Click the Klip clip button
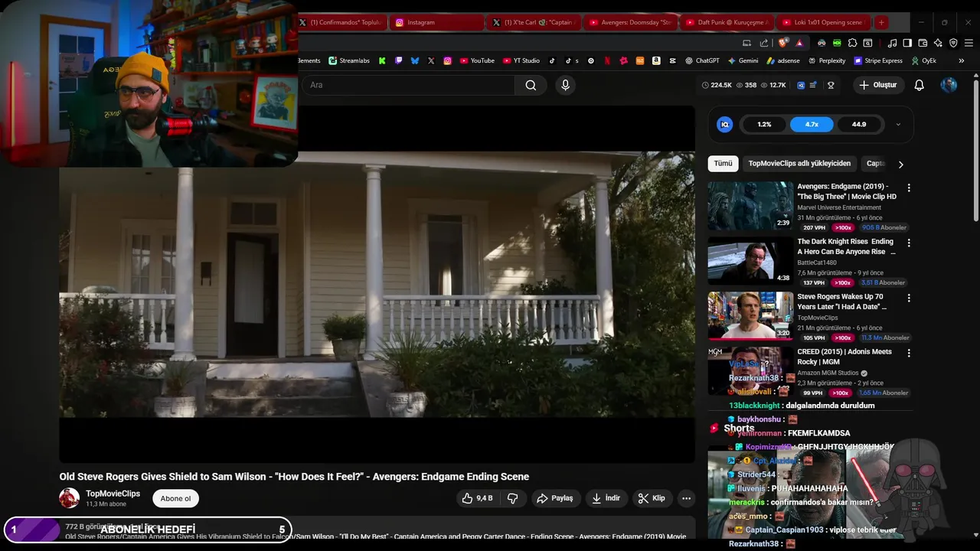The image size is (980, 551). (x=652, y=498)
